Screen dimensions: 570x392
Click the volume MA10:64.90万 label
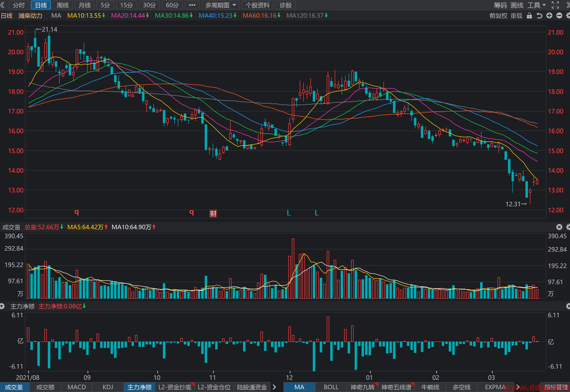point(133,227)
